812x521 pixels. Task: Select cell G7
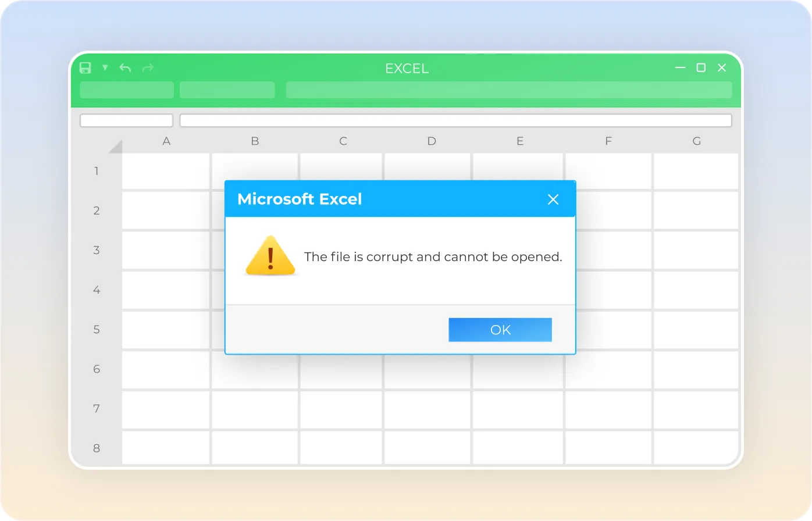[x=696, y=410]
